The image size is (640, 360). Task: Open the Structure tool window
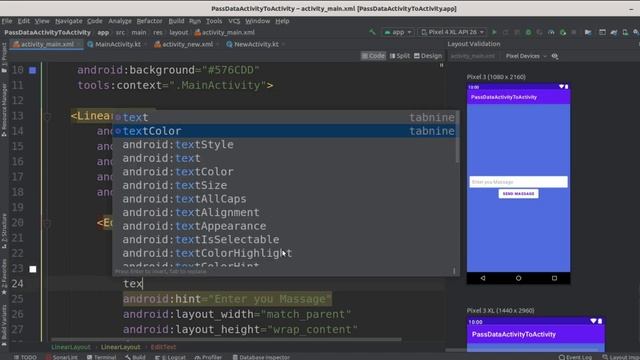pos(4,231)
